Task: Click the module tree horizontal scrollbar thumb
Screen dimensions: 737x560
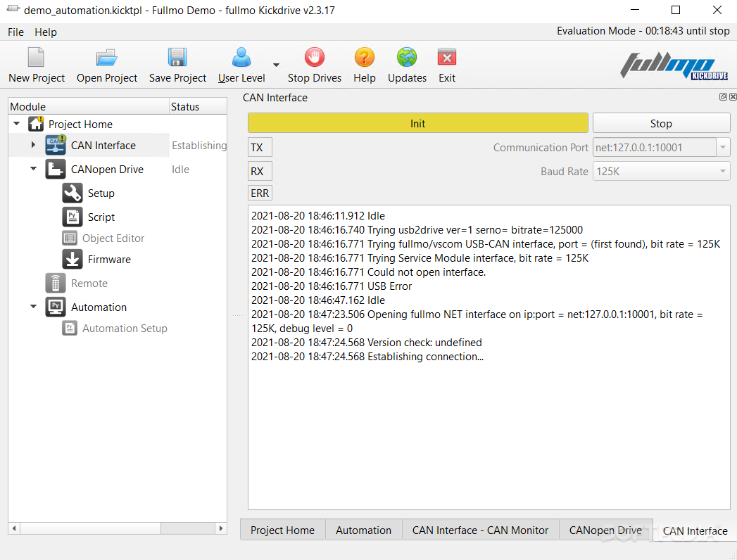Action: (90, 528)
